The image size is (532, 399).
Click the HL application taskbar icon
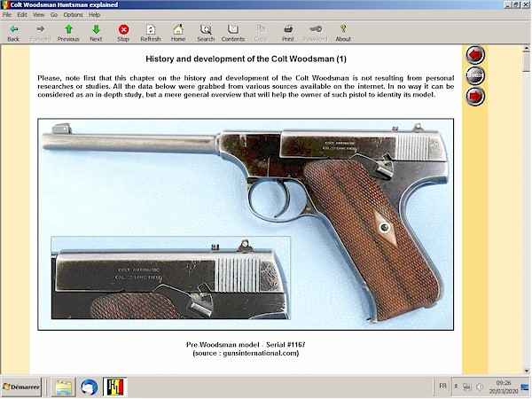pyautogui.click(x=115, y=387)
